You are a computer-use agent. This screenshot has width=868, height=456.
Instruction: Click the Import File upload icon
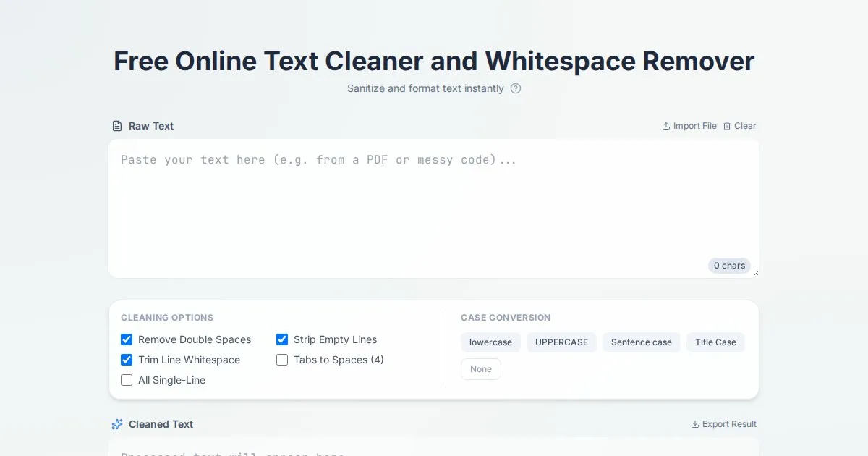point(666,126)
